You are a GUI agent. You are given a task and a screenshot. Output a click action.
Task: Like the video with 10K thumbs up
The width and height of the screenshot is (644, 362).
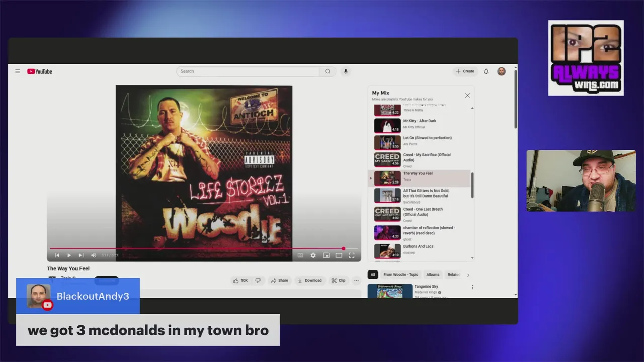click(240, 280)
